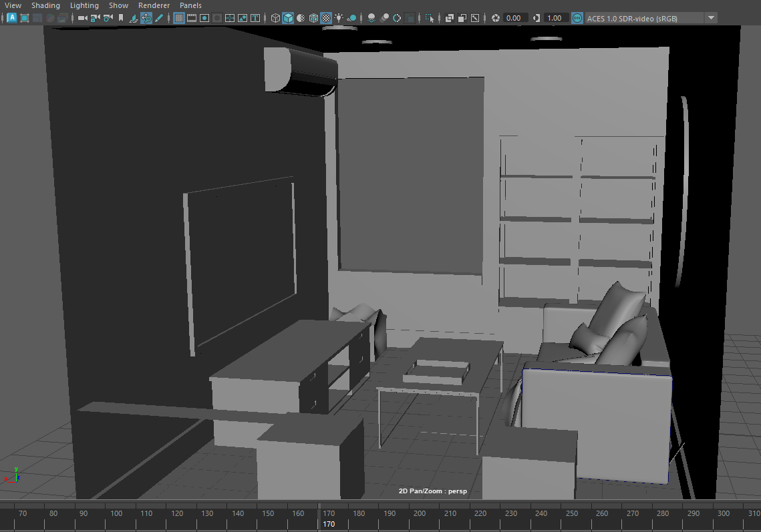Viewport: 761px width, 532px height.
Task: Toggle the view transform ON button
Action: 577,18
